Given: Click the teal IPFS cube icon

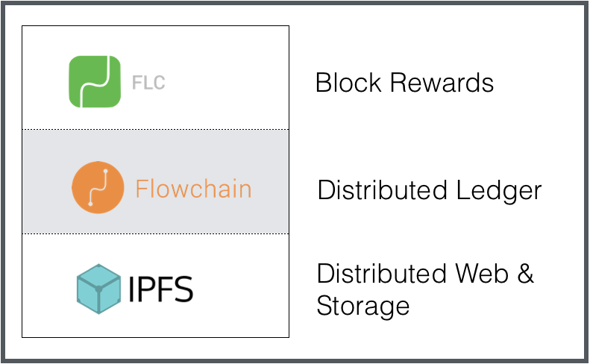Looking at the screenshot, I should (x=98, y=288).
